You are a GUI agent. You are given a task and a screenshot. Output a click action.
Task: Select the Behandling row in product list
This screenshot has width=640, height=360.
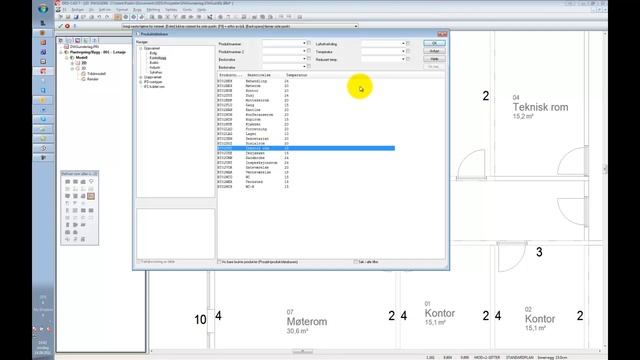[306, 81]
